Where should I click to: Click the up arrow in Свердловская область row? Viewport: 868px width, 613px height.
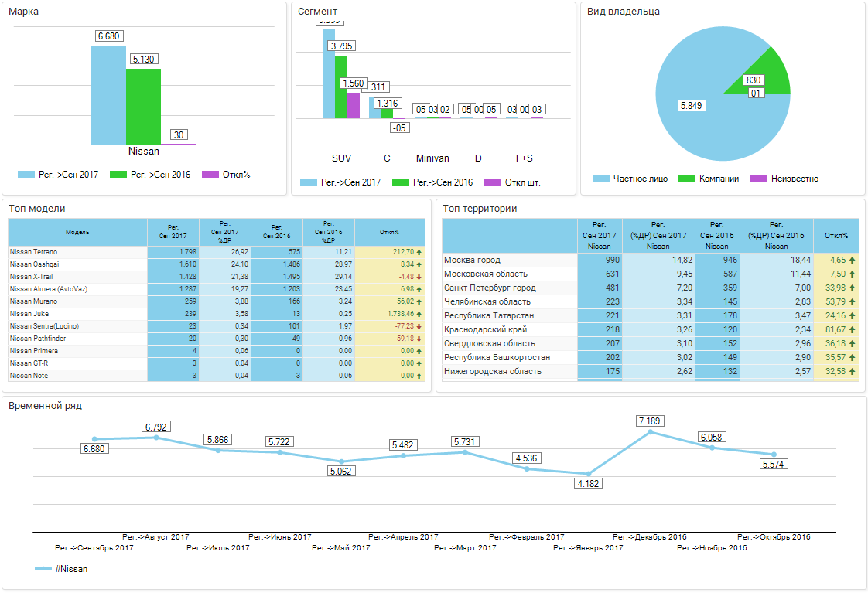point(852,343)
